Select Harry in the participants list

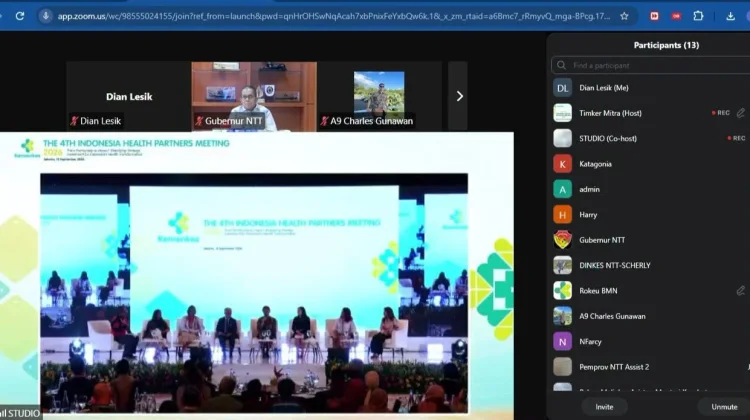(651, 214)
